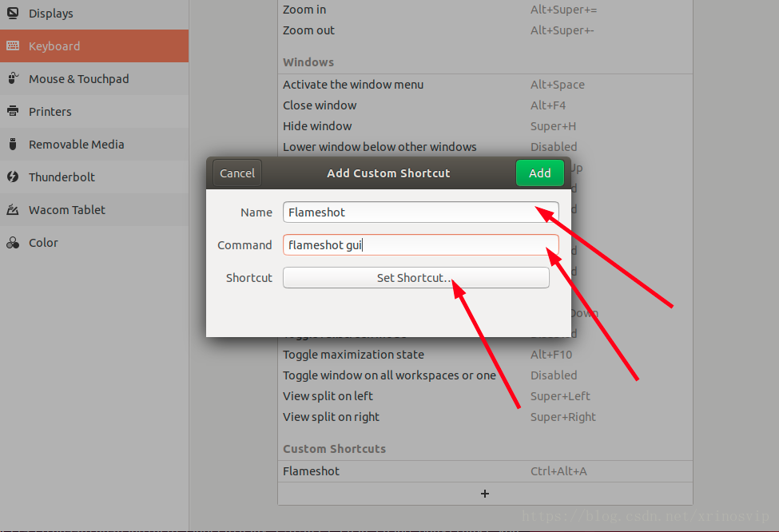Click the Alt+F10 shortcut value
This screenshot has width=779, height=532.
(551, 355)
